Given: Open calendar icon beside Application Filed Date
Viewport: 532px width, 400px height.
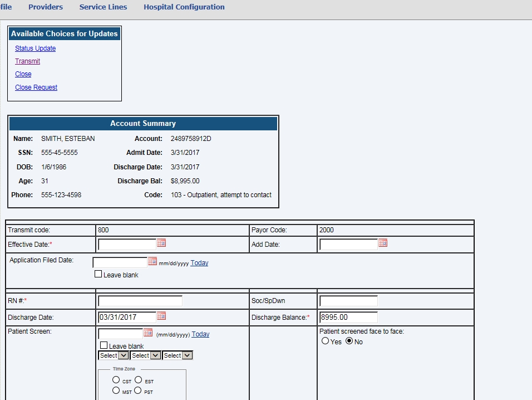Looking at the screenshot, I should click(x=152, y=261).
